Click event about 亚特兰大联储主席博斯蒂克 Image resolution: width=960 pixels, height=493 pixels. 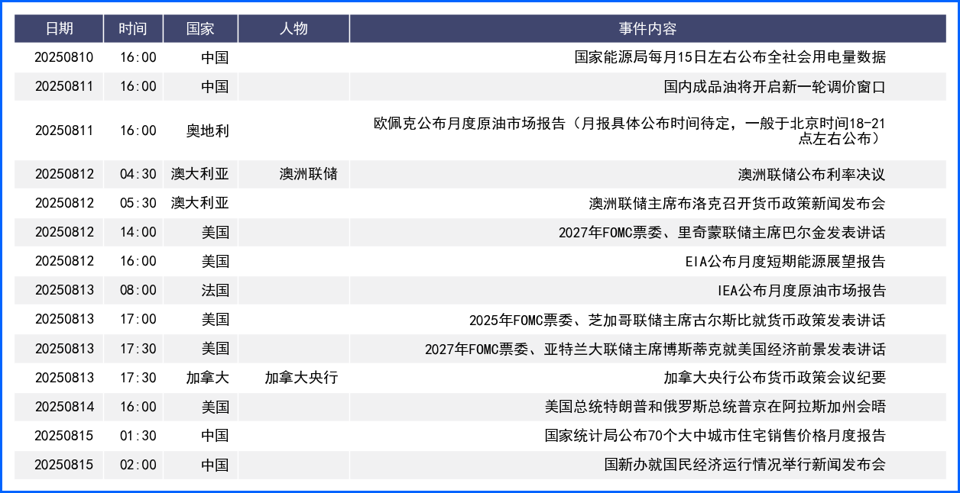tap(655, 349)
